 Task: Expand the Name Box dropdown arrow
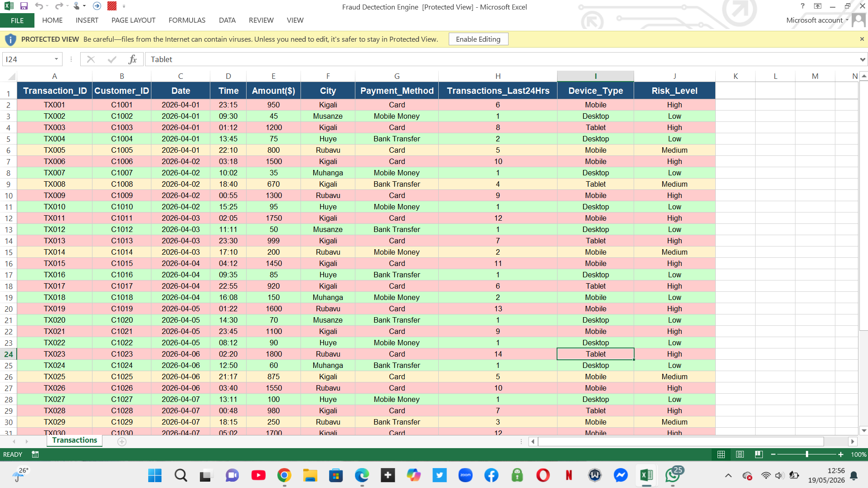(56, 59)
